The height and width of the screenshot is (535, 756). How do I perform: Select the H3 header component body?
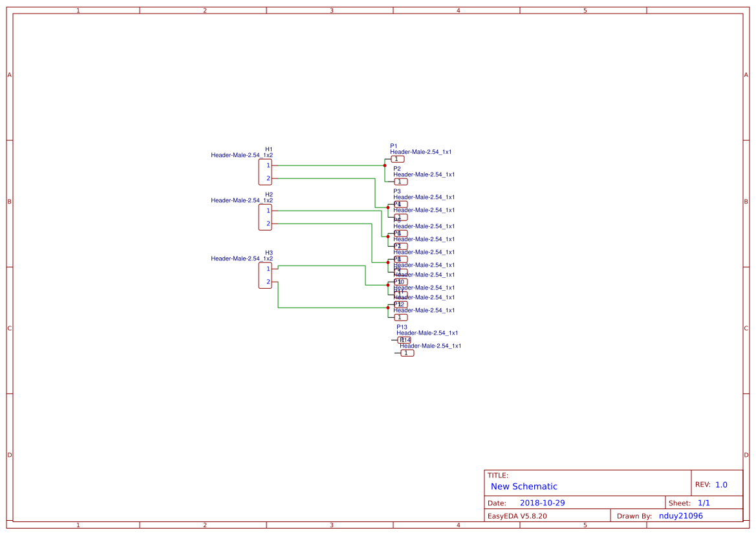pos(265,275)
